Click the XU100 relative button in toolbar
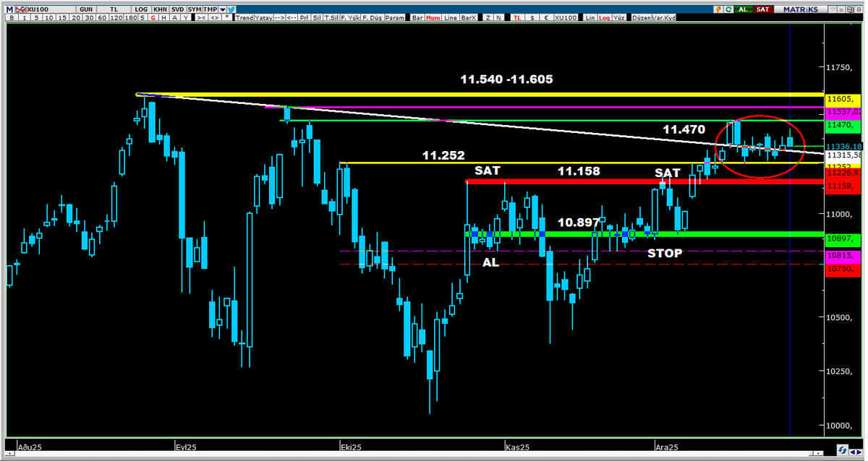 coord(566,17)
